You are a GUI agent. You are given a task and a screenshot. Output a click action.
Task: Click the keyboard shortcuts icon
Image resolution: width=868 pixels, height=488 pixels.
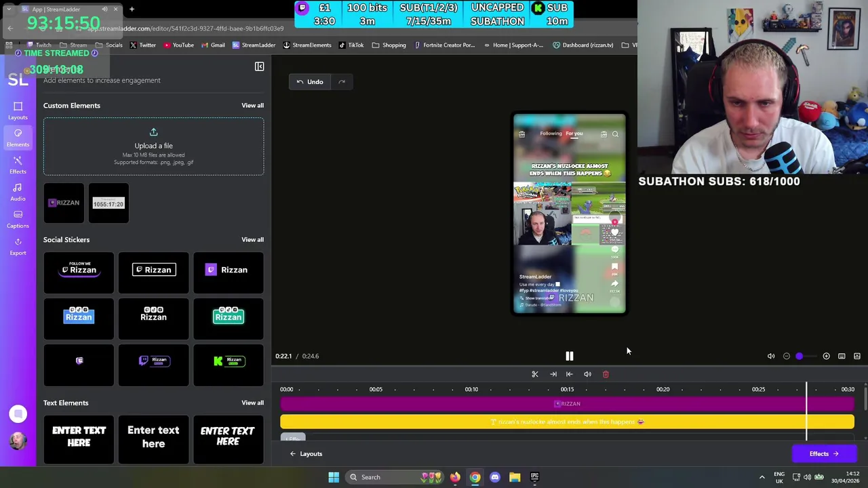pos(842,356)
